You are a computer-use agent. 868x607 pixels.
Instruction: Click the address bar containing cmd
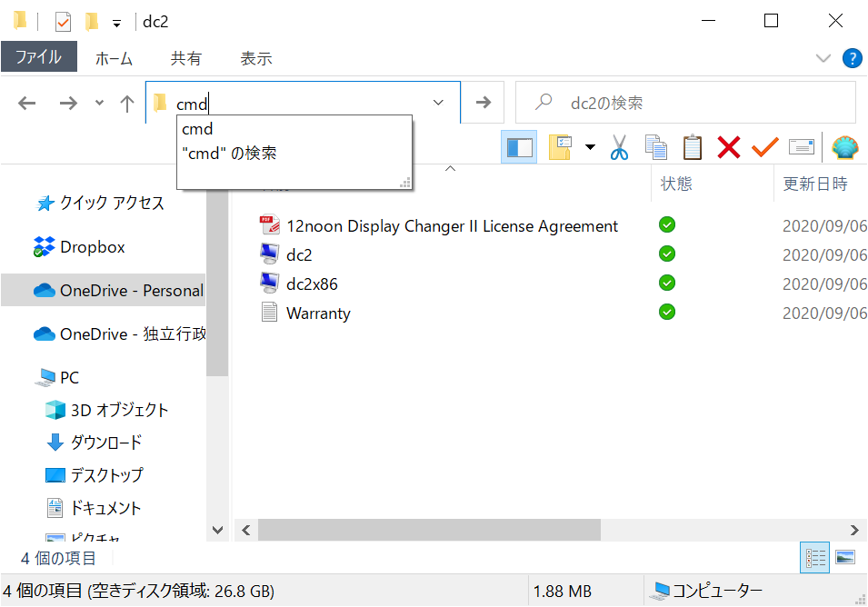(x=304, y=103)
